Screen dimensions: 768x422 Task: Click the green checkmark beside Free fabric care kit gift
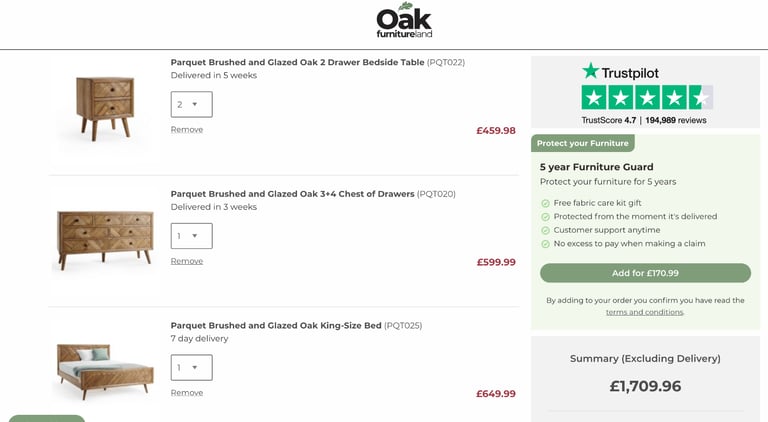point(545,203)
